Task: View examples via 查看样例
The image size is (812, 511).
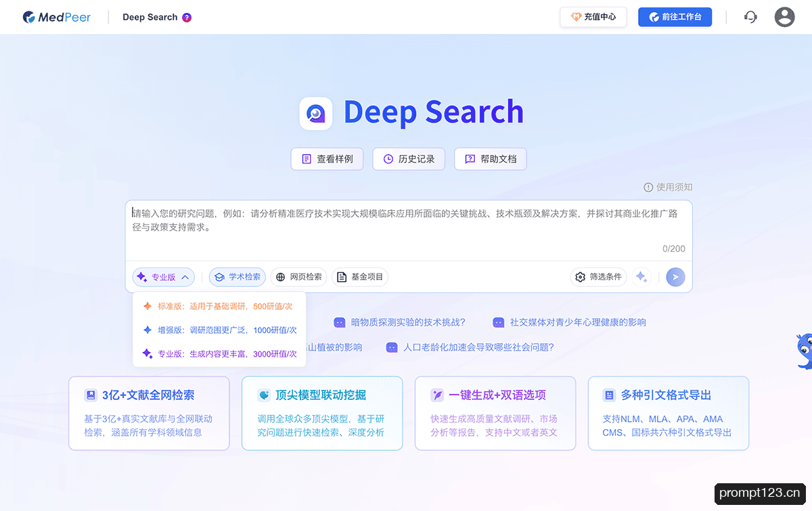Action: (327, 159)
